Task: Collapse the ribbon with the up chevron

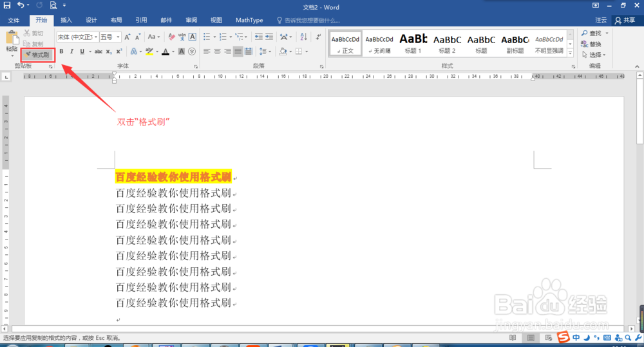Action: pos(637,66)
